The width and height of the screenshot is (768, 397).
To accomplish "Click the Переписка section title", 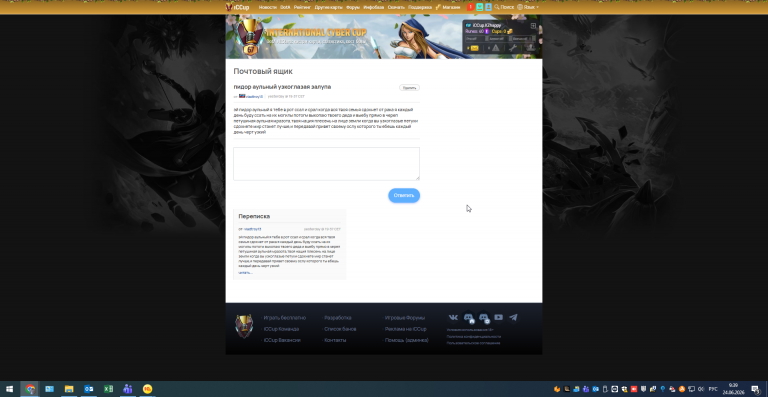I will click(x=254, y=216).
